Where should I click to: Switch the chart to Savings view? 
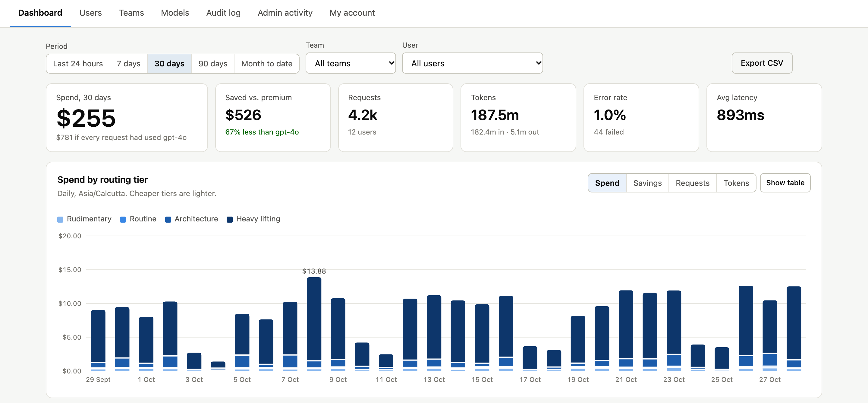[647, 183]
